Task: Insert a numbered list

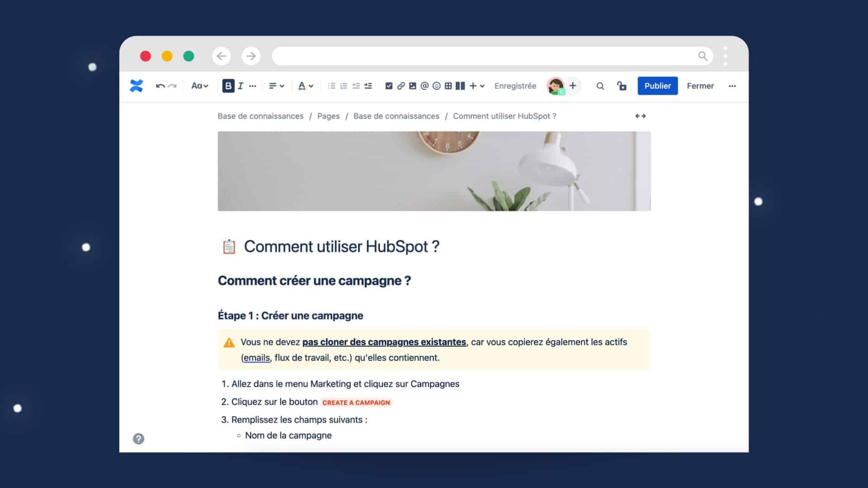Action: pos(344,86)
